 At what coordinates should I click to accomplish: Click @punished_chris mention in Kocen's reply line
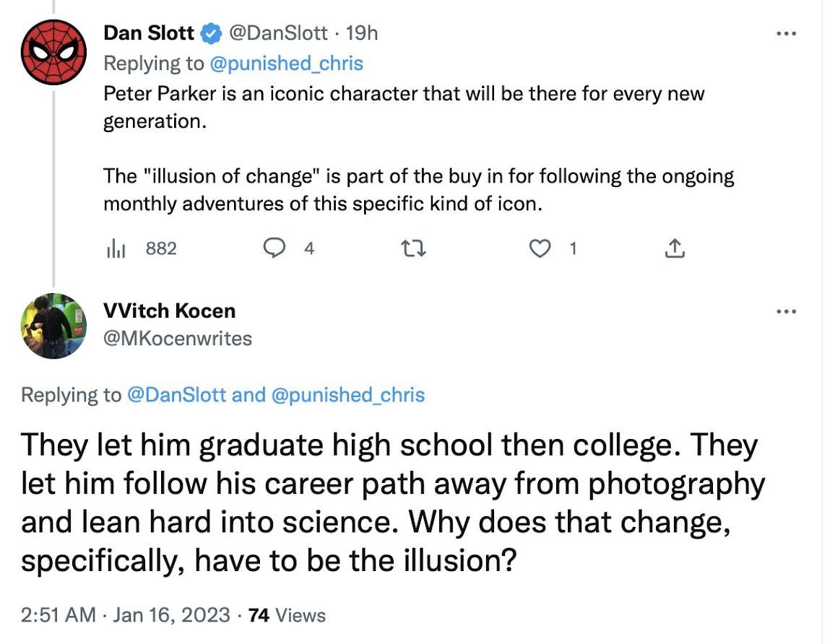tap(347, 395)
